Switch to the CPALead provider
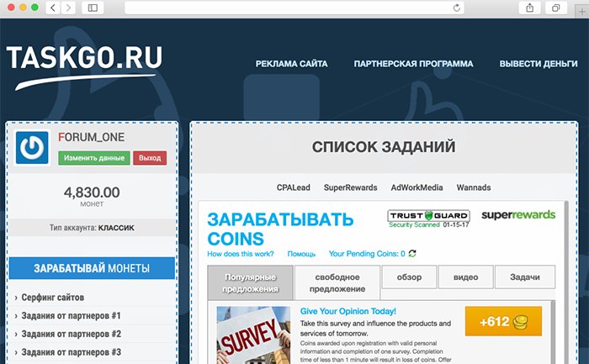Viewport: 589px width, 364px height. 293,187
